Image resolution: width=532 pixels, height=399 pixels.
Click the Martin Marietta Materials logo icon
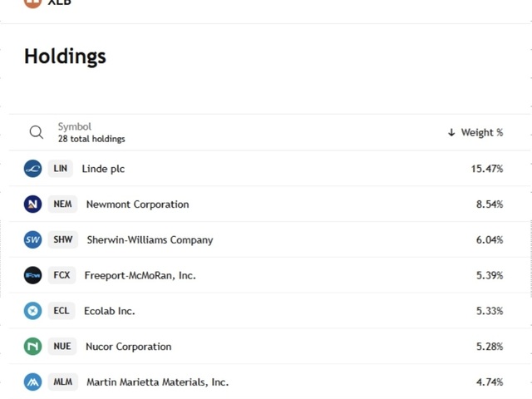pos(32,382)
